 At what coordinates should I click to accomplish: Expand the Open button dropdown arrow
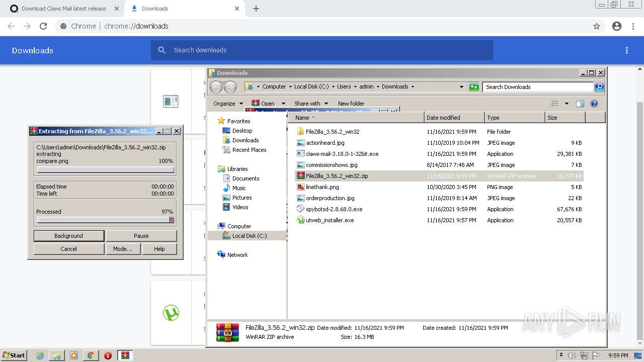283,104
